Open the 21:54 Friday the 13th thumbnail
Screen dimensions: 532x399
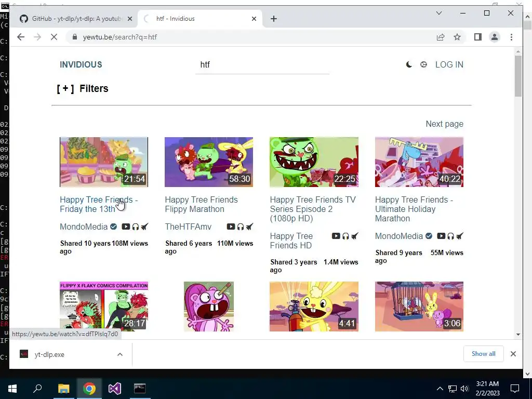(104, 162)
